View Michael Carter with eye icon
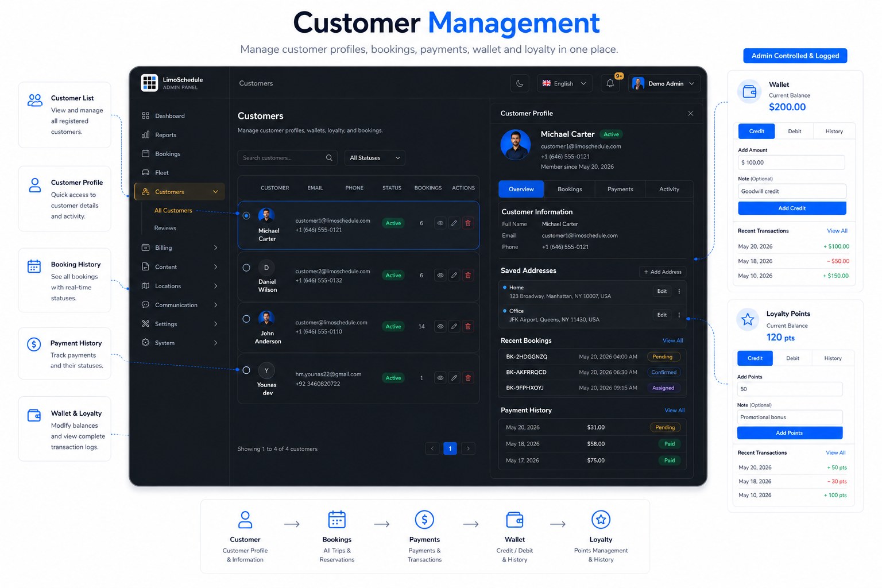Image resolution: width=882 pixels, height=588 pixels. click(x=440, y=223)
